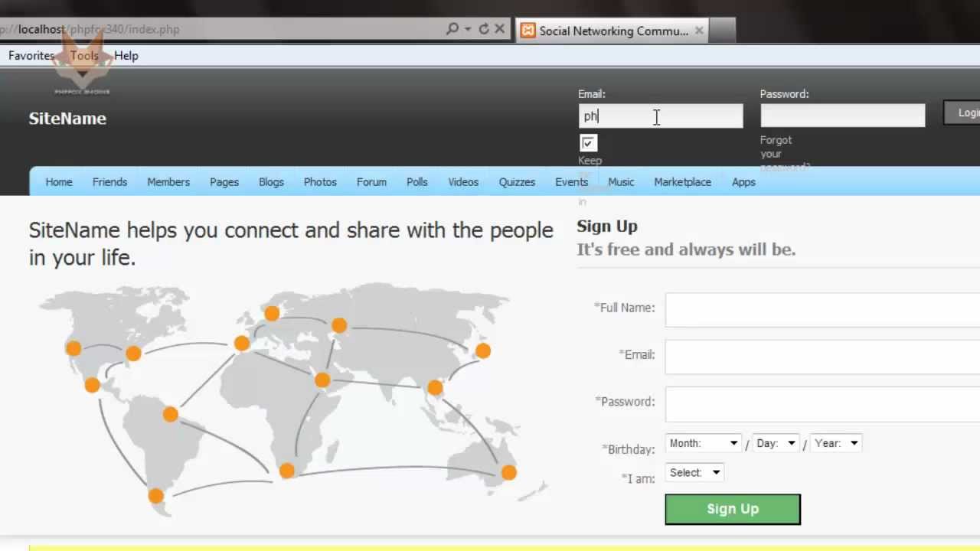The height and width of the screenshot is (551, 980).
Task: Click the login Password input field
Action: coord(842,116)
